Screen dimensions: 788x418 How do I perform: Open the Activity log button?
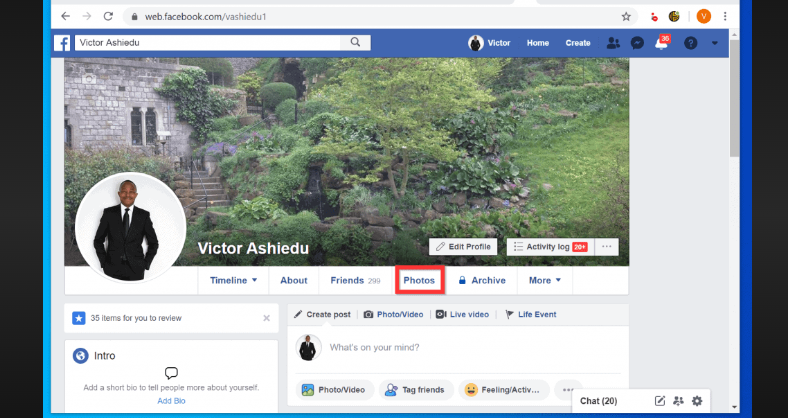[548, 247]
